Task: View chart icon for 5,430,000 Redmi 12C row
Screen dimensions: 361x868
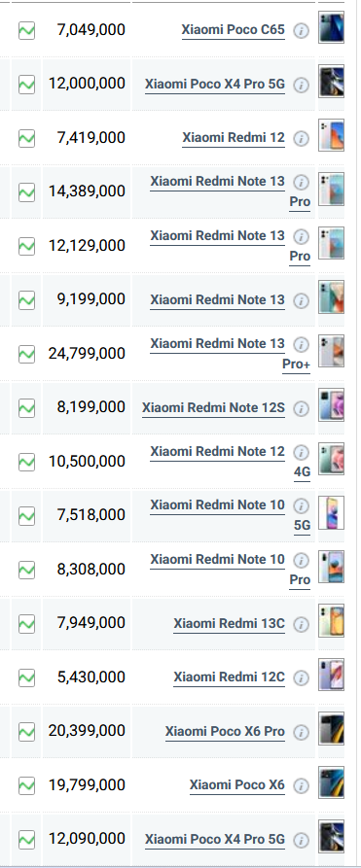Action: click(26, 677)
